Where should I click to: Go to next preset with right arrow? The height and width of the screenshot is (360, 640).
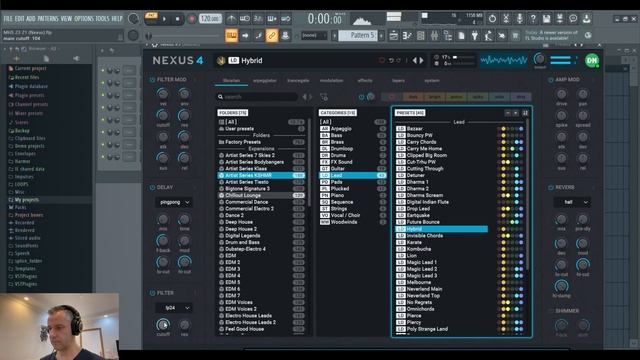(x=422, y=60)
